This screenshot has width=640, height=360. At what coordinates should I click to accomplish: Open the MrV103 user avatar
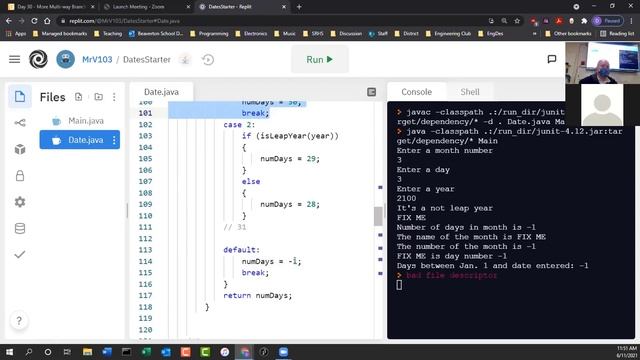pos(65,60)
